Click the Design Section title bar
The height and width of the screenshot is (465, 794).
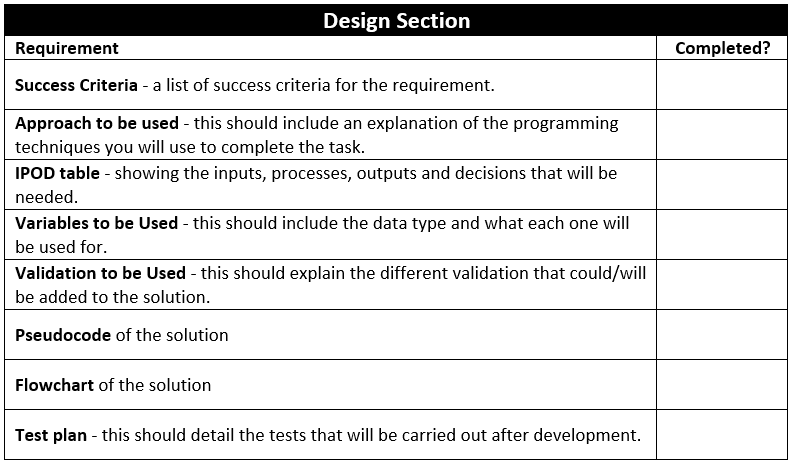pyautogui.click(x=396, y=20)
